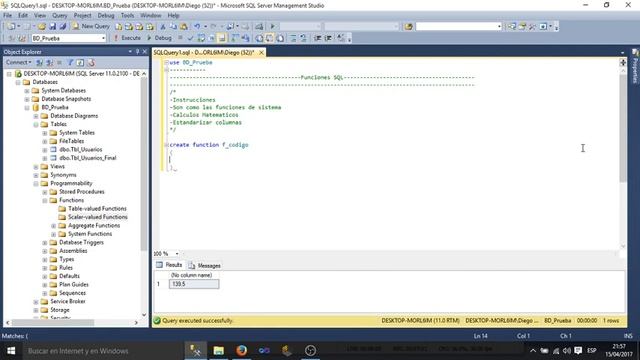Screen dimensions: 640x360
Task: Open Windows Start button
Action: click(x=11, y=351)
